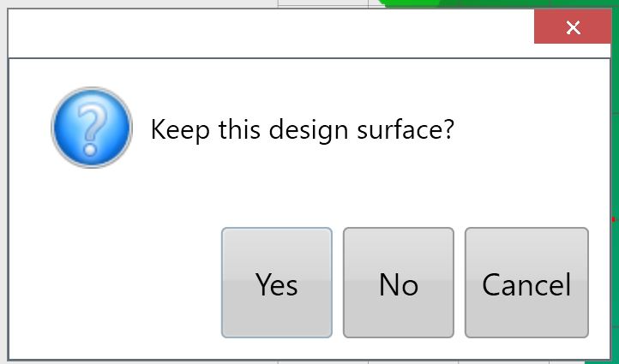Click the 'Keep this design surface?' message text
The image size is (619, 364).
point(302,130)
